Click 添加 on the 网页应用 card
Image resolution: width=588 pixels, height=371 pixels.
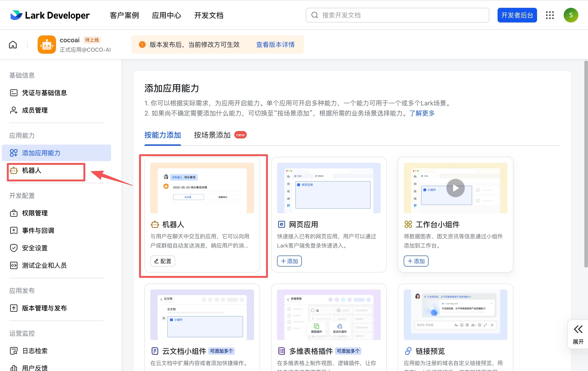[x=289, y=261]
